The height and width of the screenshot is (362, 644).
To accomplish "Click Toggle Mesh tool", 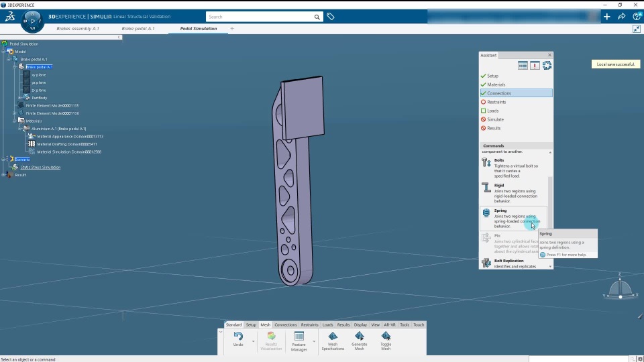I will [x=386, y=341].
